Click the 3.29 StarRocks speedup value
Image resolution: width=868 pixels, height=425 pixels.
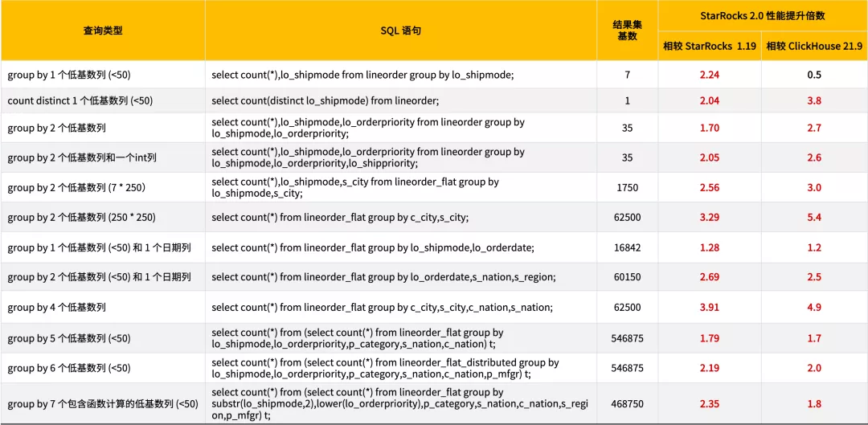(709, 217)
